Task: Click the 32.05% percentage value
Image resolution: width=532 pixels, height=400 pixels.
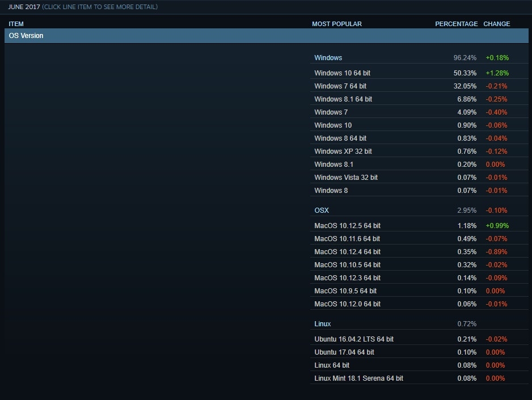Action: point(465,86)
